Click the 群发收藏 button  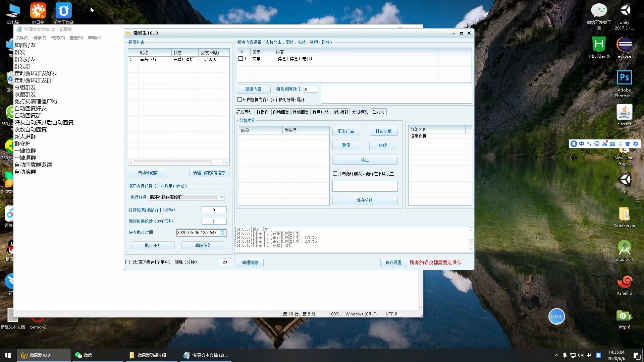click(x=384, y=131)
